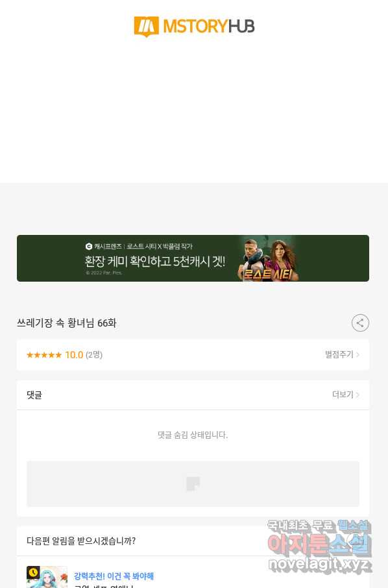Click the 아지툰소설 watermark logo

point(319,543)
